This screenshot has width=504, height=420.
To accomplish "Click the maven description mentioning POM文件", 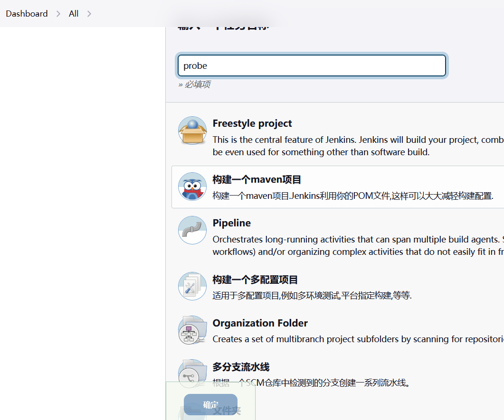I will [x=353, y=196].
